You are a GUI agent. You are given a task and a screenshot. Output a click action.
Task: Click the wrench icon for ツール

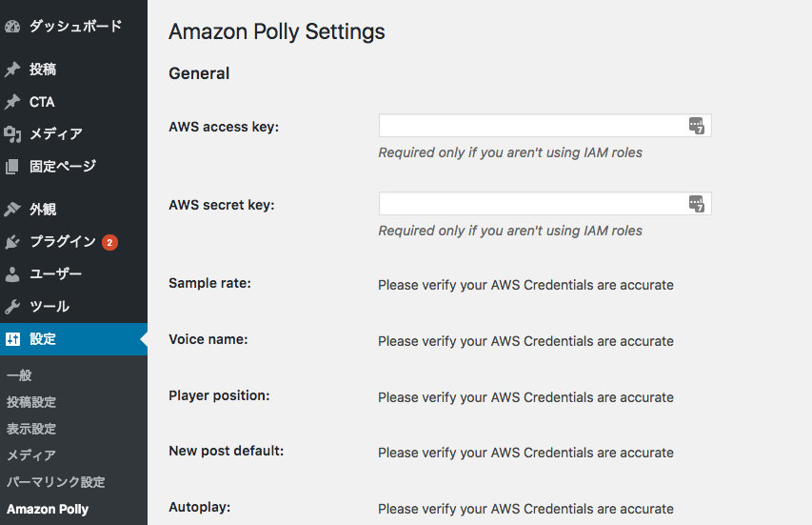[12, 307]
